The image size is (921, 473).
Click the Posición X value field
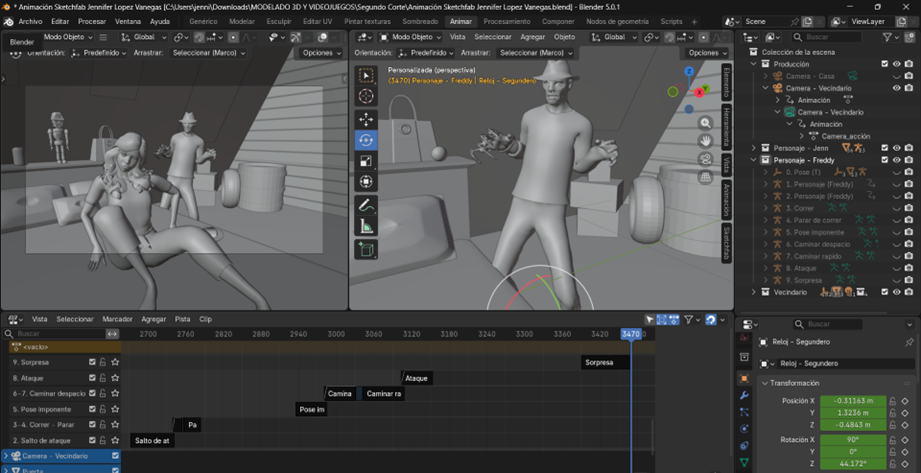[853, 401]
